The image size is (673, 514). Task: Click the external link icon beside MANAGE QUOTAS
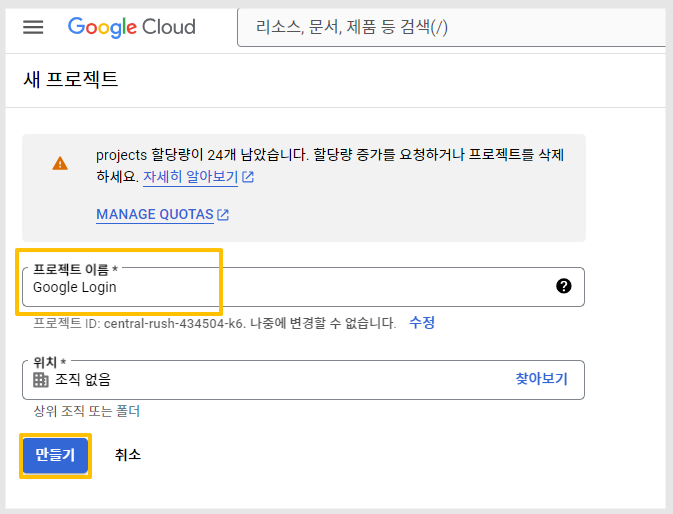point(223,215)
